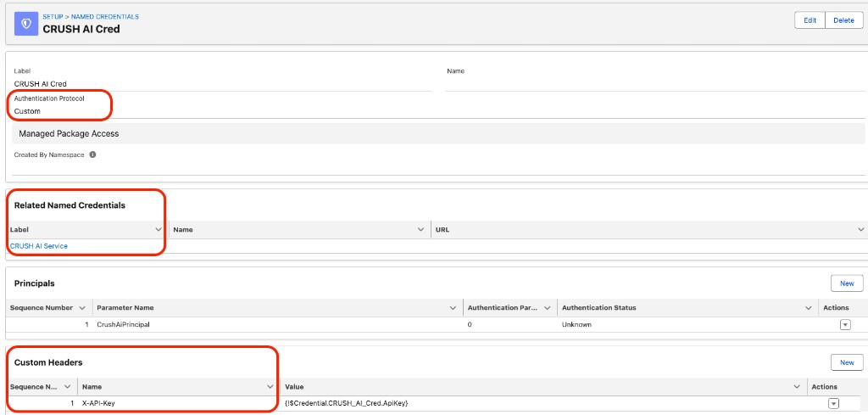The image size is (868, 415).
Task: Click the Principals section heading
Action: pyautogui.click(x=34, y=283)
